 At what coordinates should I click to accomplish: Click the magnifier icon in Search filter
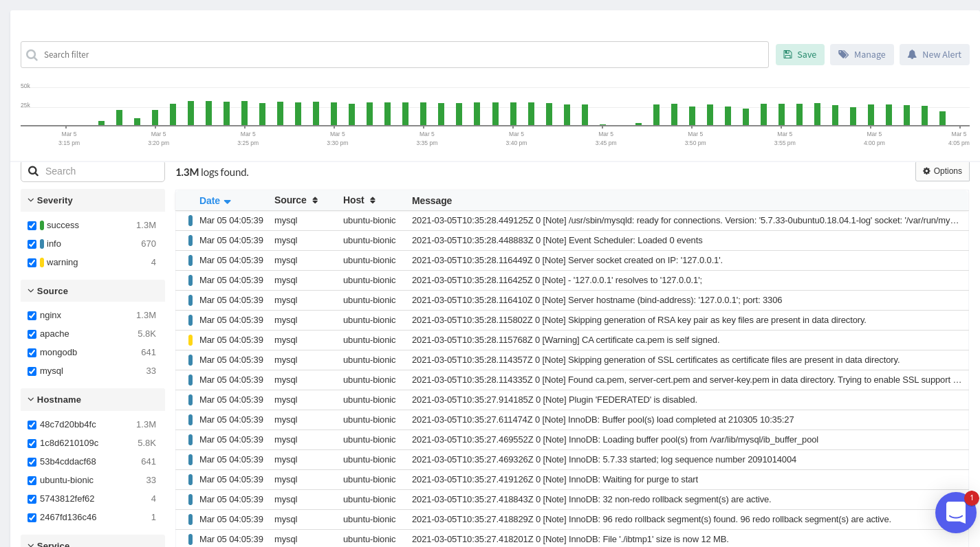coord(32,55)
